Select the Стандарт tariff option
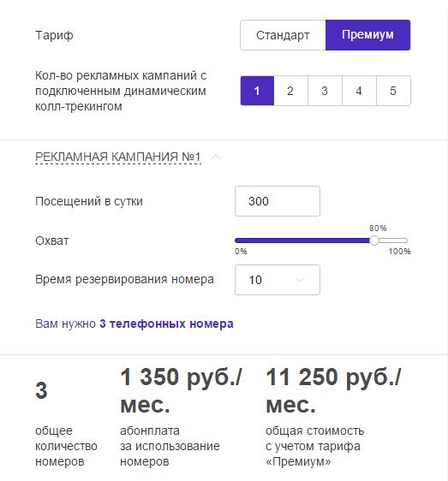 (283, 35)
